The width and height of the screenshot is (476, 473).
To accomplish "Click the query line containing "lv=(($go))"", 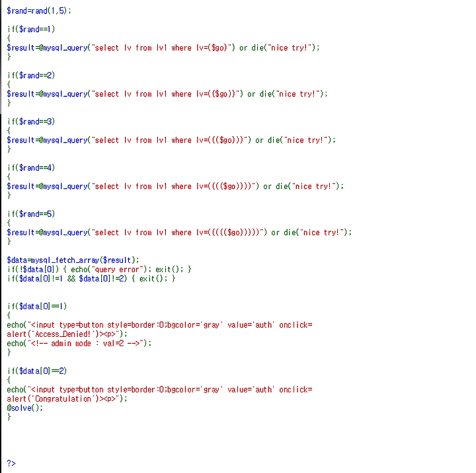I will 167,94.
